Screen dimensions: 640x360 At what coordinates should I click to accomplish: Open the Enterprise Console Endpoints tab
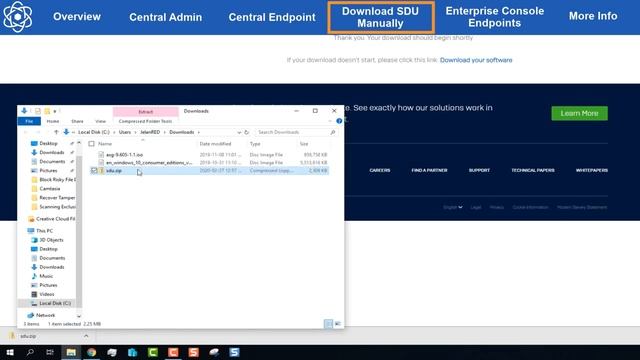[x=494, y=17]
